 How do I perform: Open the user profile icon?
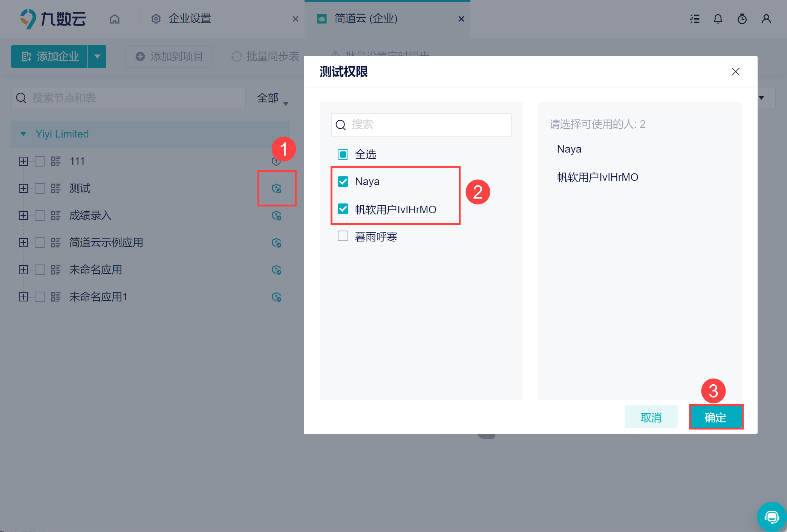pos(766,19)
